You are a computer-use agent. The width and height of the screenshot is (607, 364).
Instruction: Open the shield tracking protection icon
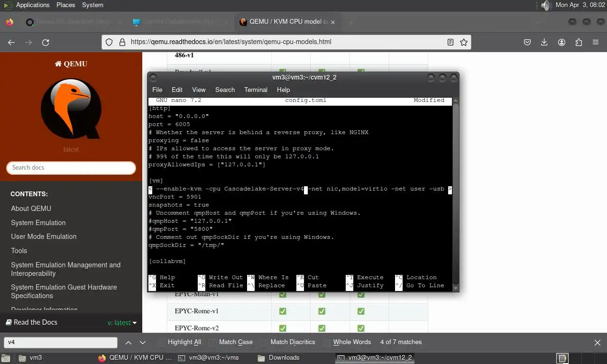109,42
